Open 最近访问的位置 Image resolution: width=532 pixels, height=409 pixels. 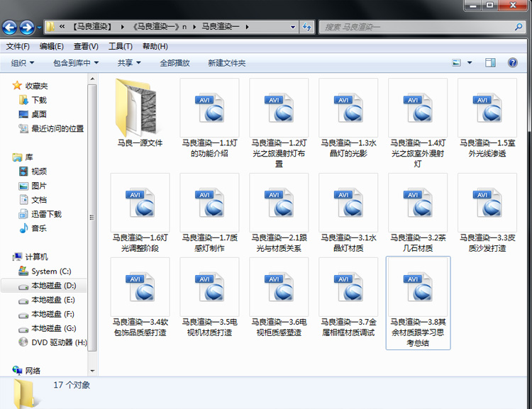tap(57, 128)
